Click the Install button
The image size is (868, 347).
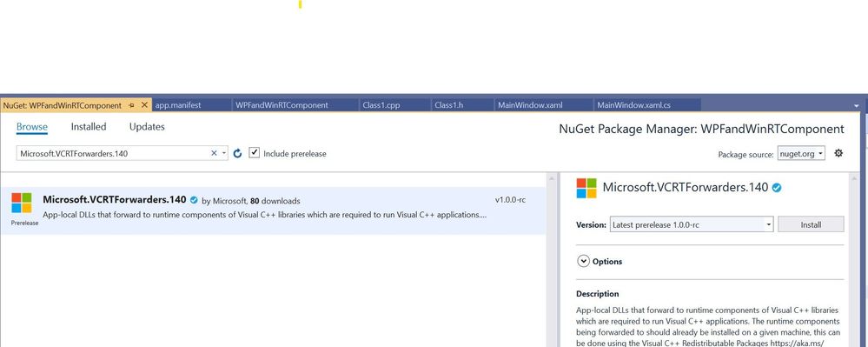[x=811, y=224]
